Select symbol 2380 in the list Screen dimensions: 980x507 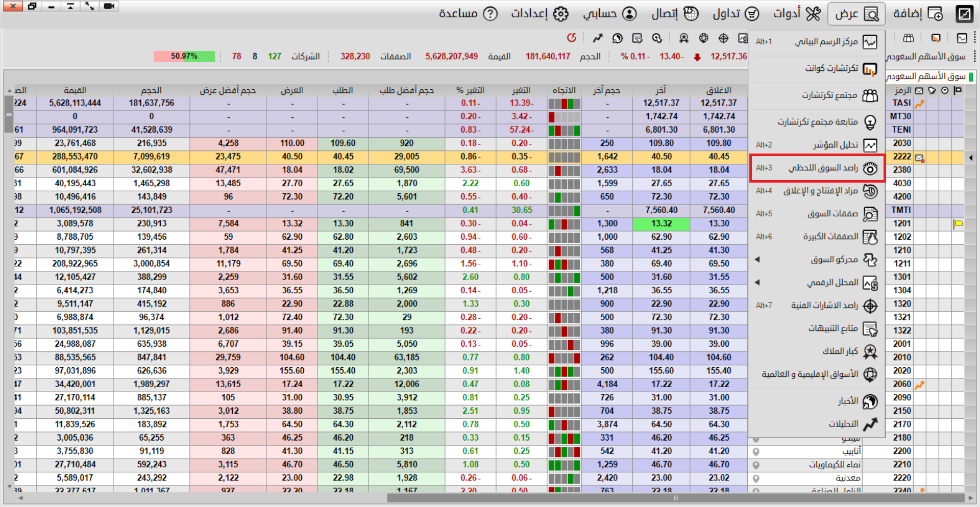[x=902, y=170]
